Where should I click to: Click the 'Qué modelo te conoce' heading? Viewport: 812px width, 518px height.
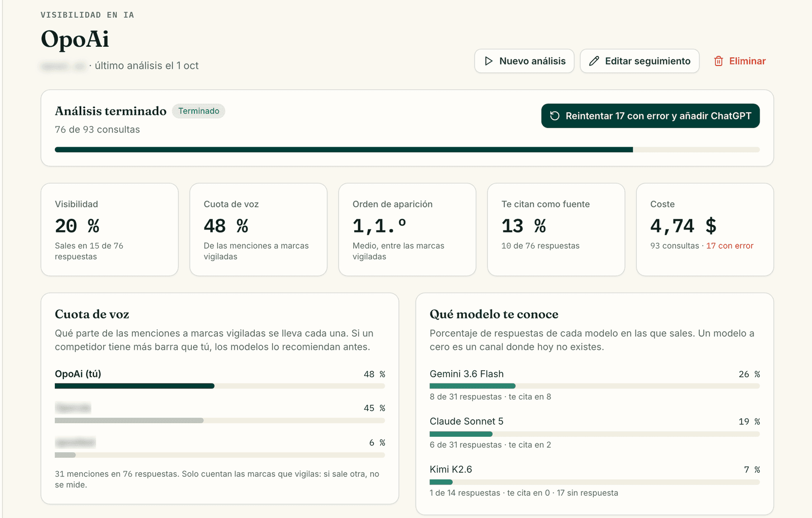click(494, 314)
